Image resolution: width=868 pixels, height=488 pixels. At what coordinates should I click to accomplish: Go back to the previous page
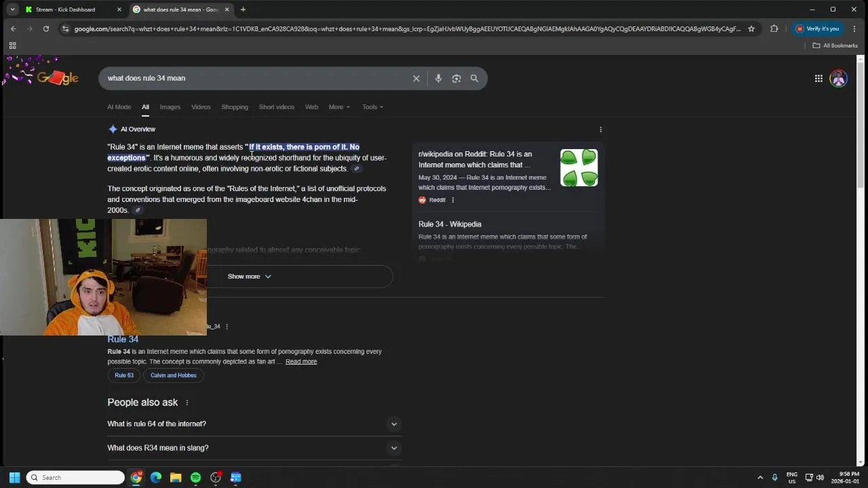14,28
